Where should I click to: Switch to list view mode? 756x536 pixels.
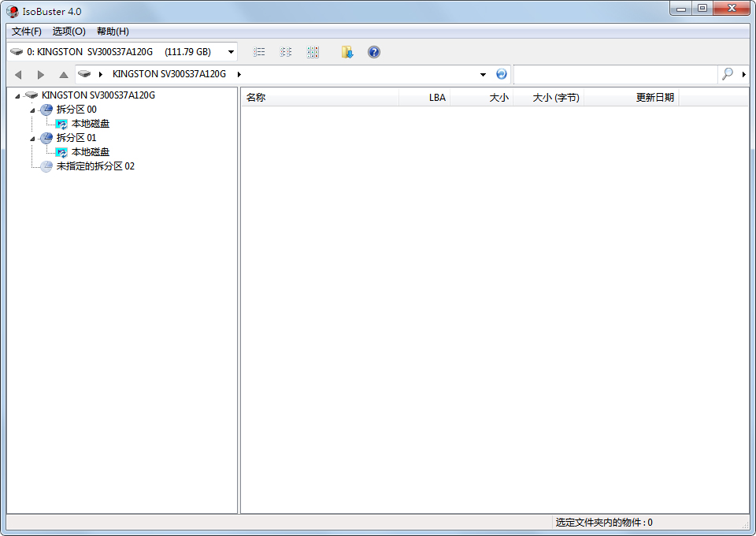click(x=259, y=52)
